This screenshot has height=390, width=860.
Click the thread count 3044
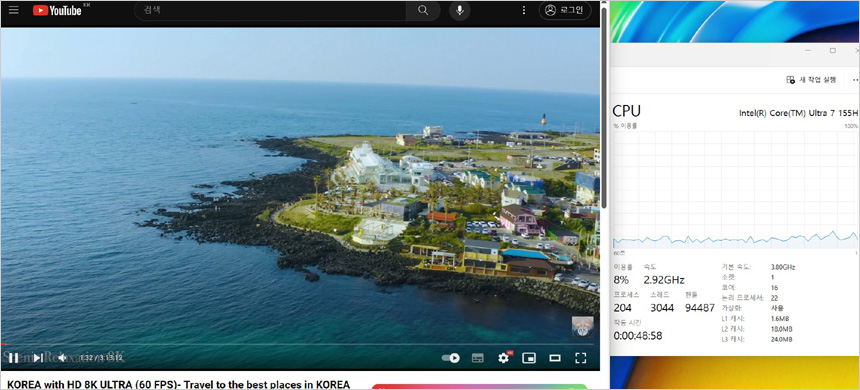pyautogui.click(x=661, y=308)
